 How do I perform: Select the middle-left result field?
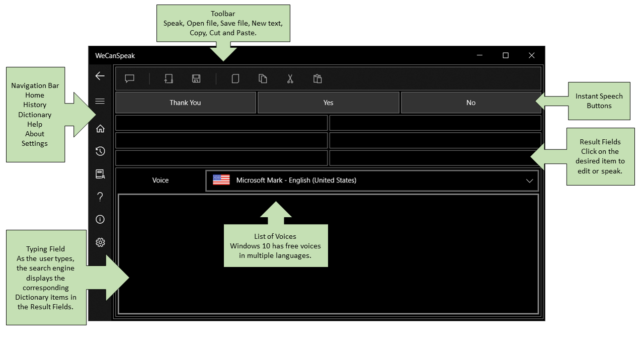(x=221, y=140)
